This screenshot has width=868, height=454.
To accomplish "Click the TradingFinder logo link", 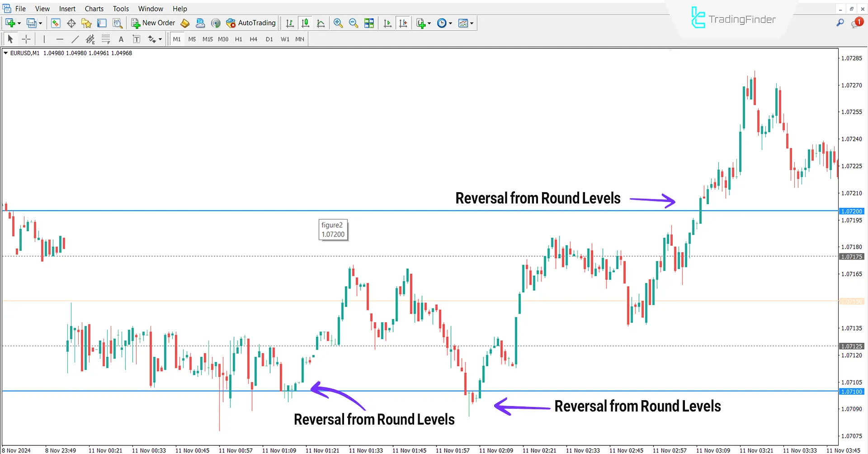I will pyautogui.click(x=732, y=19).
